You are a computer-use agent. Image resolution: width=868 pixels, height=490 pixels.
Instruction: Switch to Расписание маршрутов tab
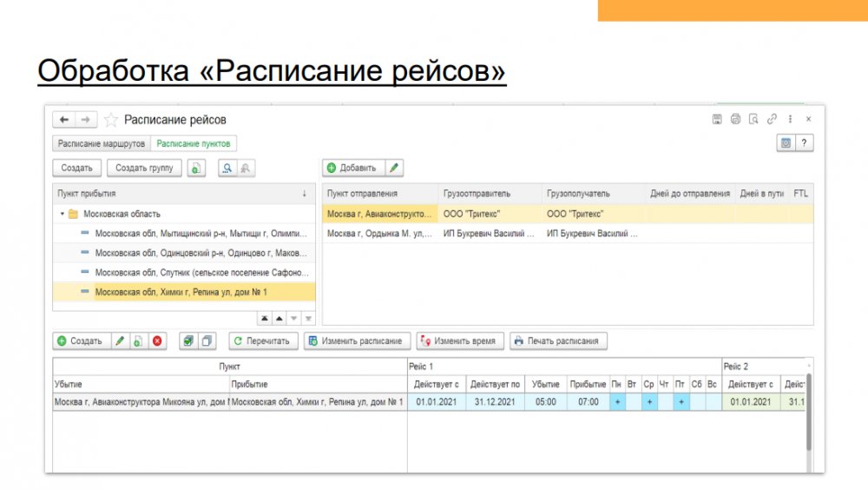[x=101, y=143]
